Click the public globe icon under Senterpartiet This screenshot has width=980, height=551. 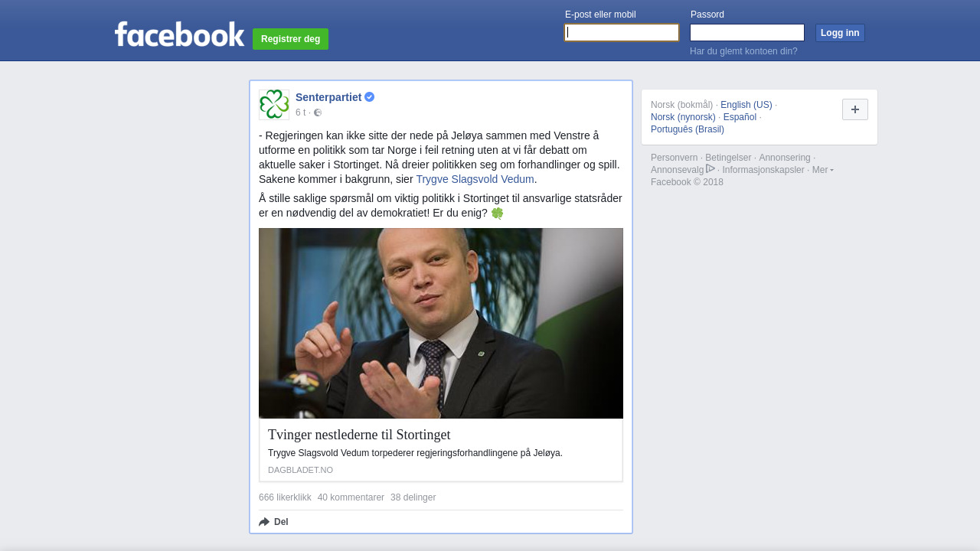318,112
